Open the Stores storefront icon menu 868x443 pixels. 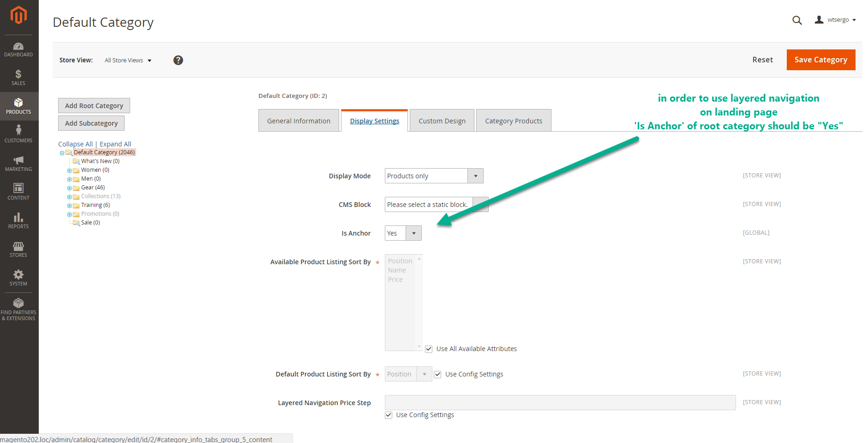coord(18,246)
